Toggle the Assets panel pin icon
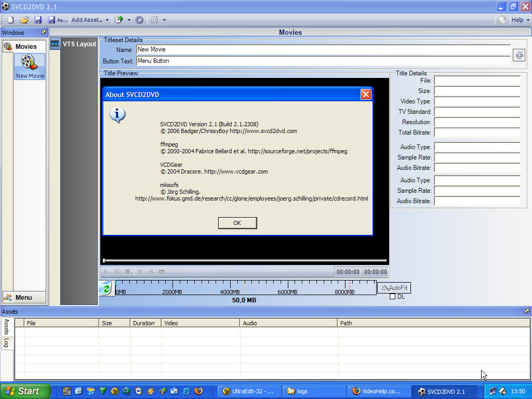This screenshot has height=399, width=532. pyautogui.click(x=527, y=311)
